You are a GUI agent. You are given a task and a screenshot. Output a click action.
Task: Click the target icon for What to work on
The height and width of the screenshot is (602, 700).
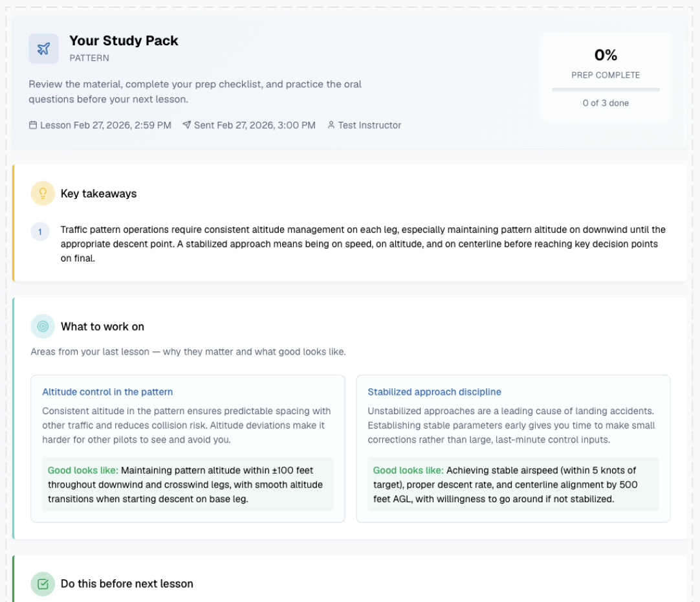coord(43,326)
